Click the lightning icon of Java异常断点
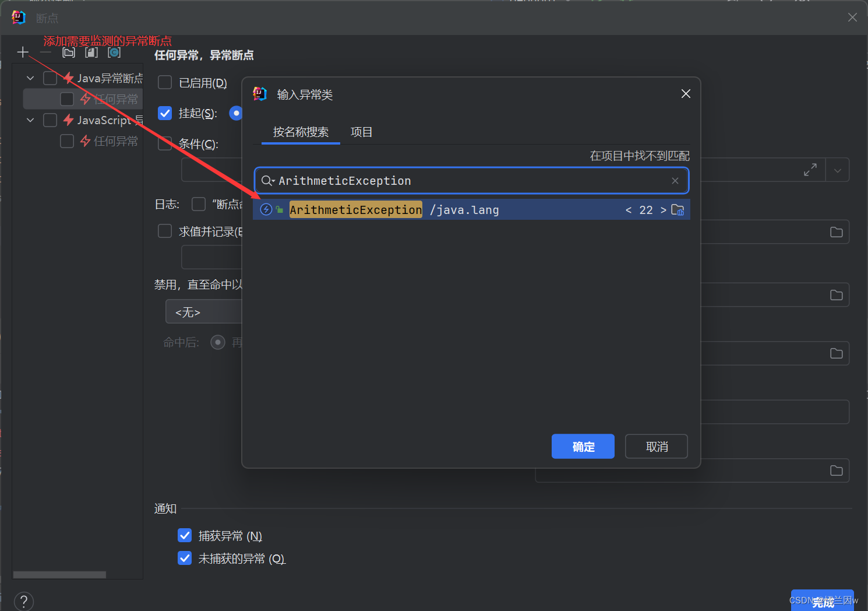Image resolution: width=868 pixels, height=611 pixels. click(69, 78)
